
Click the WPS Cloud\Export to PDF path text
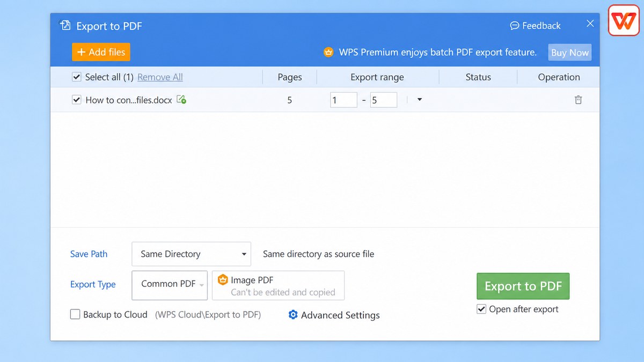(x=208, y=315)
